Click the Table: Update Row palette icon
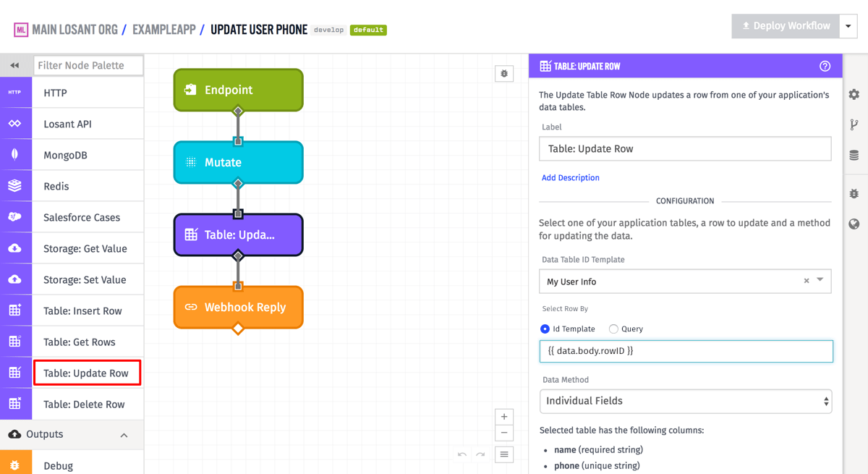Image resolution: width=868 pixels, height=474 pixels. pos(15,373)
